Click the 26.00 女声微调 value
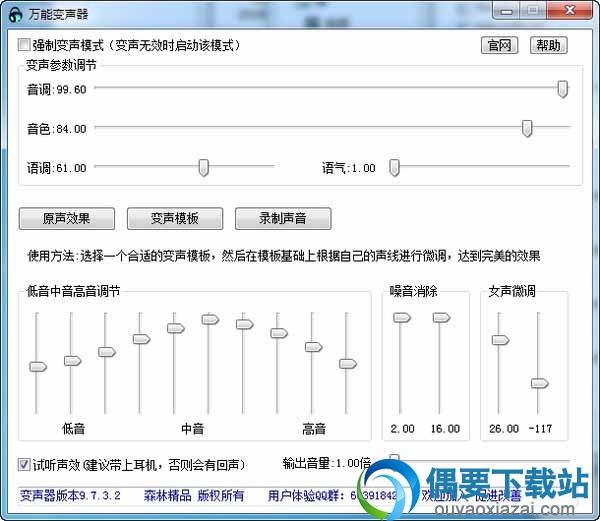The width and height of the screenshot is (600, 521). click(504, 428)
